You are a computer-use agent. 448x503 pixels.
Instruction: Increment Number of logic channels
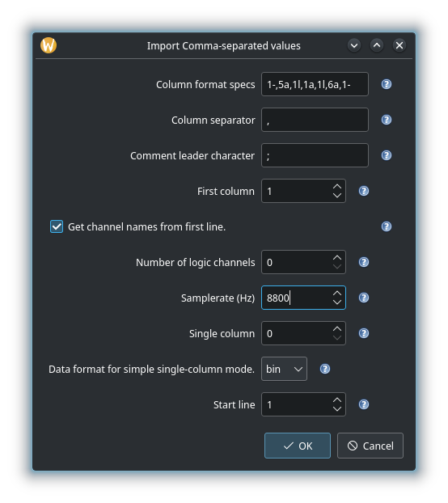pyautogui.click(x=337, y=258)
